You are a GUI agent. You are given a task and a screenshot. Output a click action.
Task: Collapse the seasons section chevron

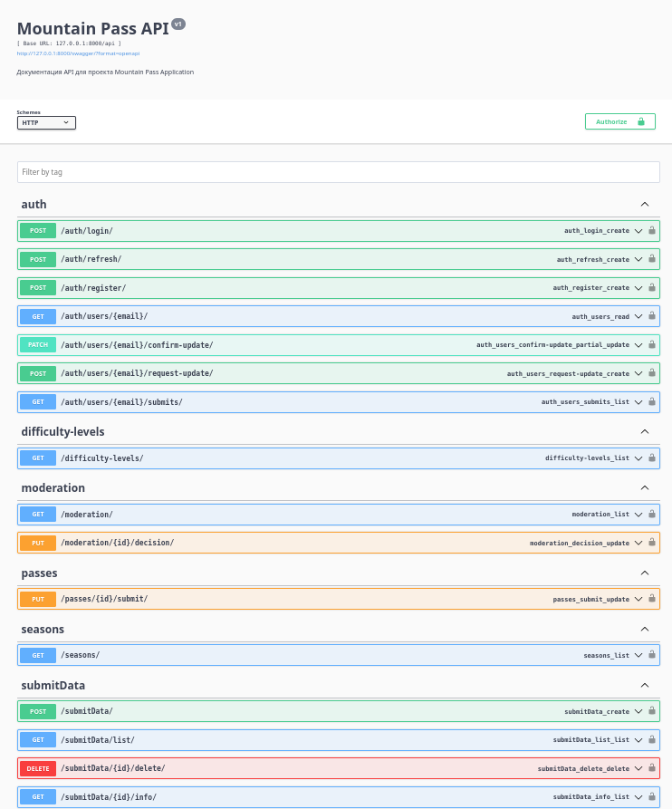(x=645, y=629)
